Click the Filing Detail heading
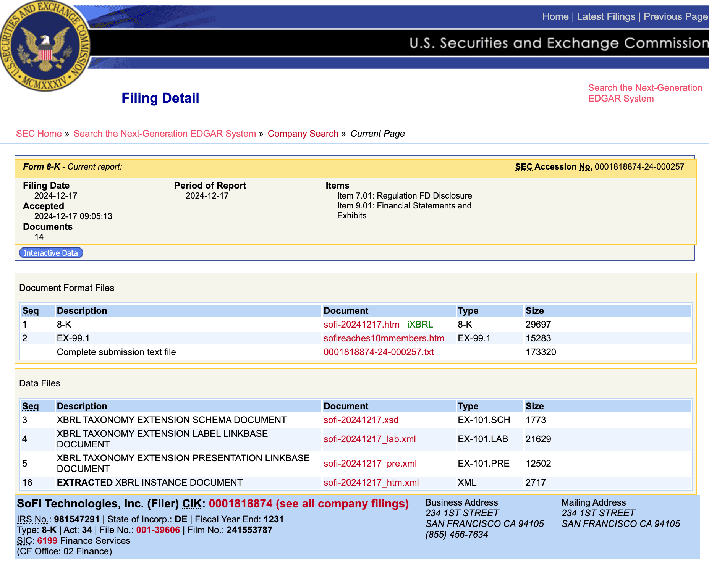The height and width of the screenshot is (588, 709). coord(160,98)
